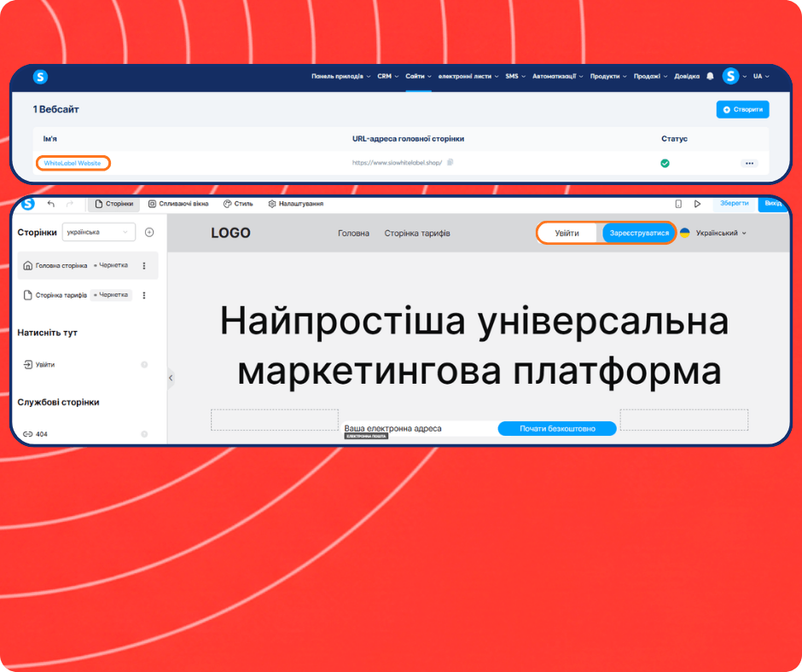Click the Ім'я column header
Image resolution: width=802 pixels, height=672 pixels.
49,139
